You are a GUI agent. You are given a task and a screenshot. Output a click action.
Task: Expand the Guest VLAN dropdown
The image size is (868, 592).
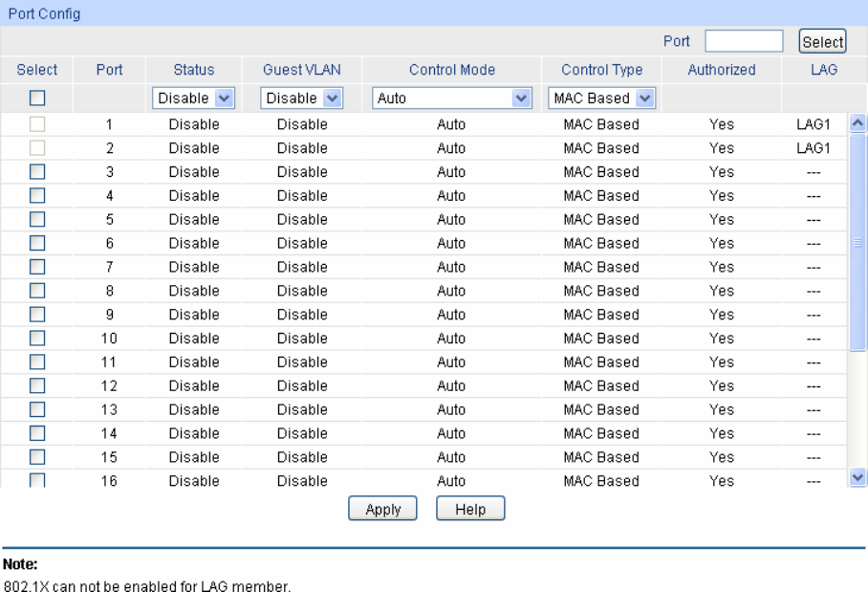tap(302, 98)
